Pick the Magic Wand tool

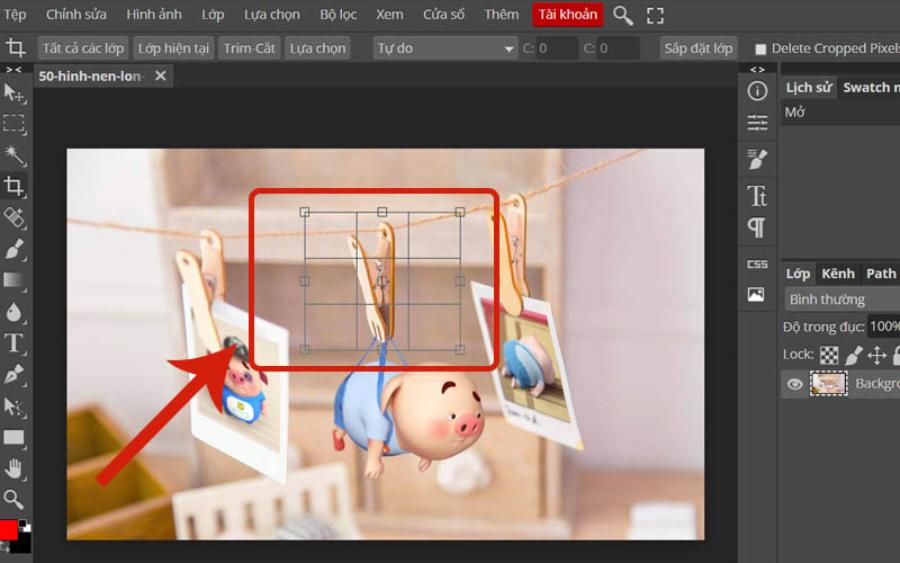pyautogui.click(x=14, y=154)
